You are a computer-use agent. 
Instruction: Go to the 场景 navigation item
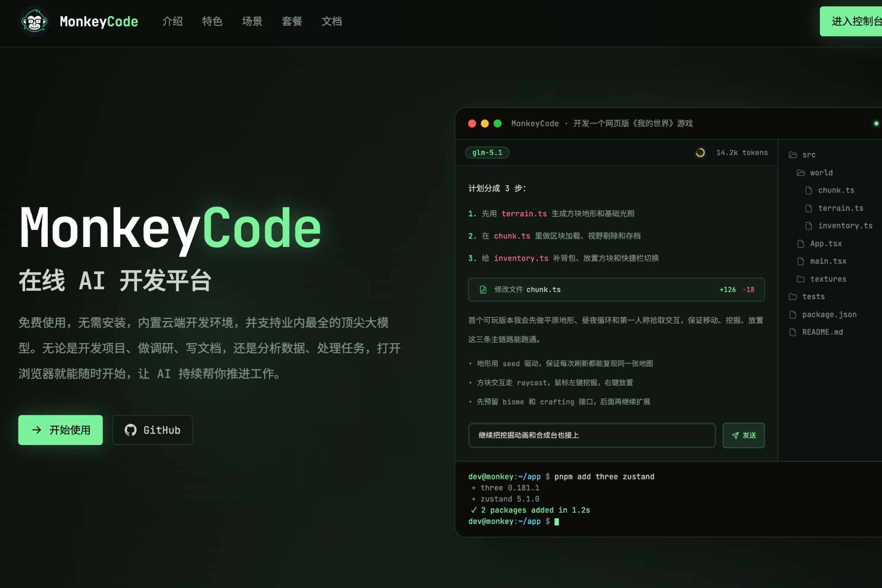click(x=252, y=21)
